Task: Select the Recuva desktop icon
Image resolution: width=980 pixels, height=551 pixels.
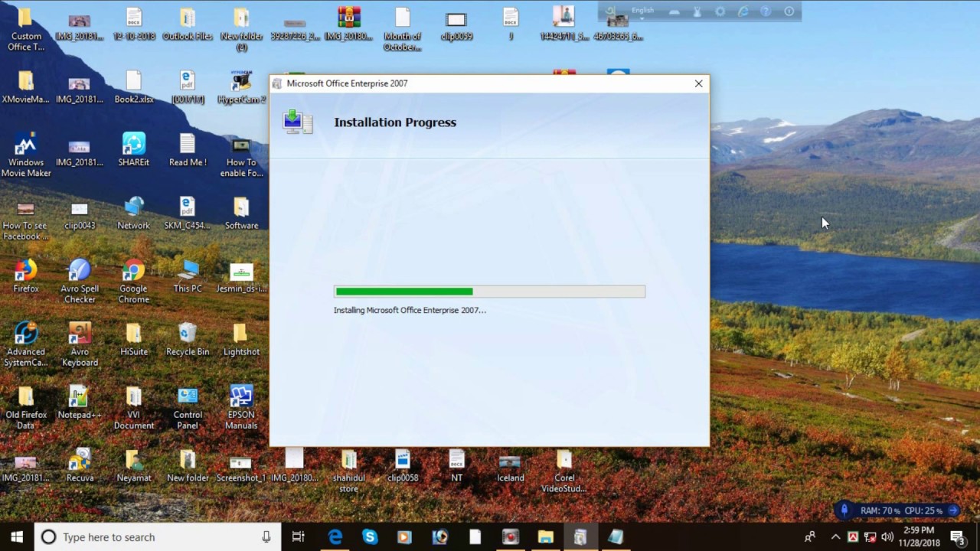Action: (x=80, y=465)
